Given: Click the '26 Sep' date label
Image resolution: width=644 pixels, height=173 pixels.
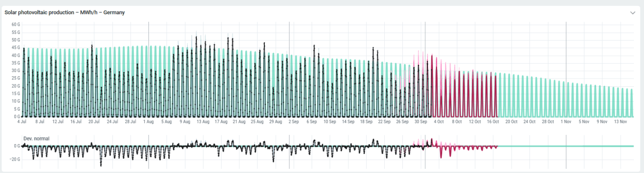Looking at the screenshot, I should pos(402,122).
